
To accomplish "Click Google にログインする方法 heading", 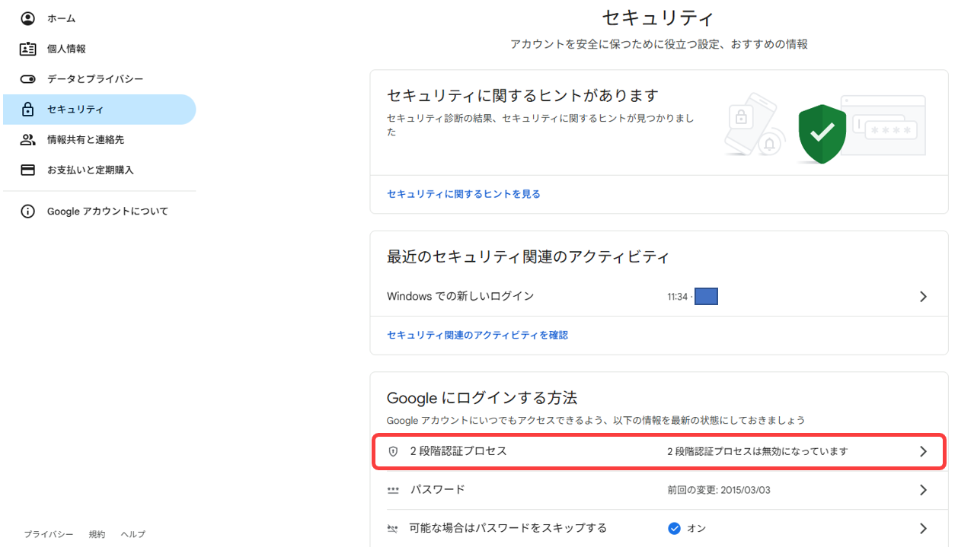I will (482, 397).
